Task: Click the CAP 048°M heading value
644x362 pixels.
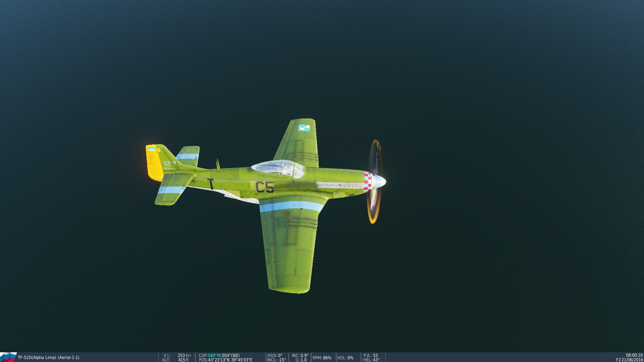Action: [x=214, y=355]
